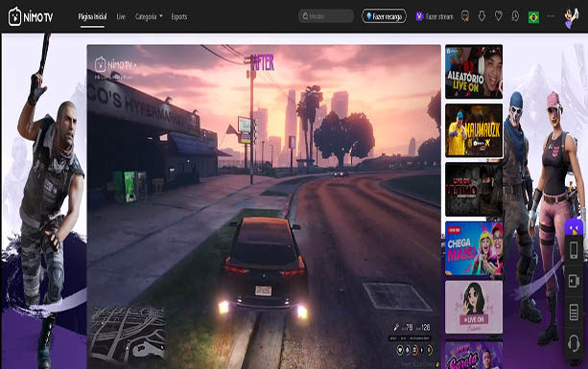Select the Aleatório Live On stream thumbnail
The width and height of the screenshot is (588, 369).
click(474, 72)
